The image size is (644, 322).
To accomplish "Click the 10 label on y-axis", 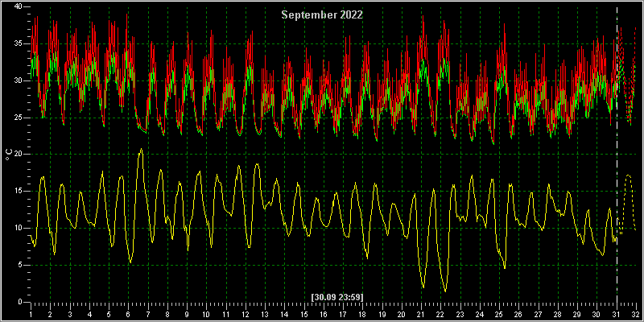I will [x=19, y=229].
